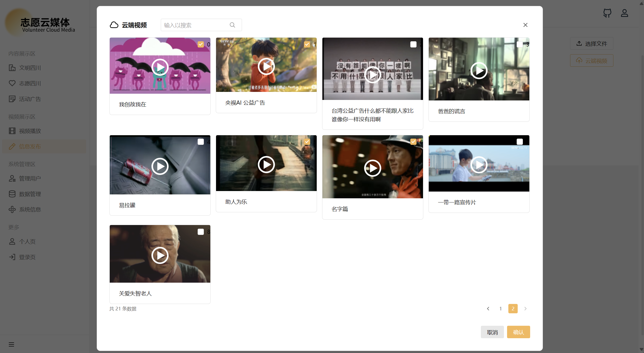The width and height of the screenshot is (644, 353).
Task: Play the 我创故我在 video
Action: tap(160, 67)
